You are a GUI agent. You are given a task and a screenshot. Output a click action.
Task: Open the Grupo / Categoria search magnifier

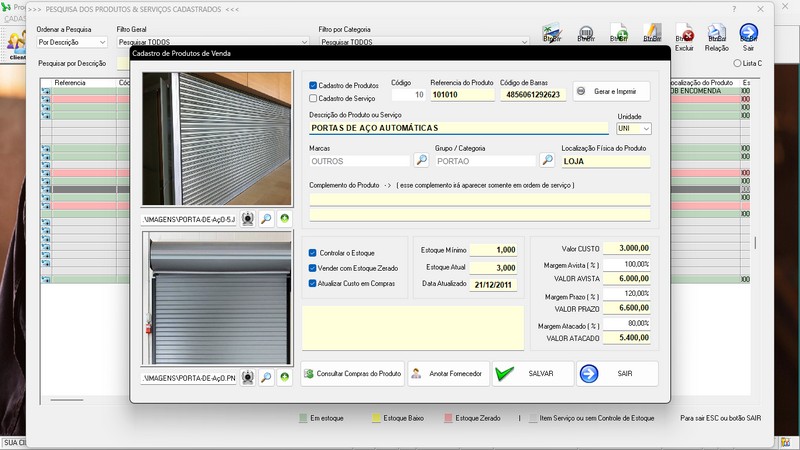tap(547, 160)
